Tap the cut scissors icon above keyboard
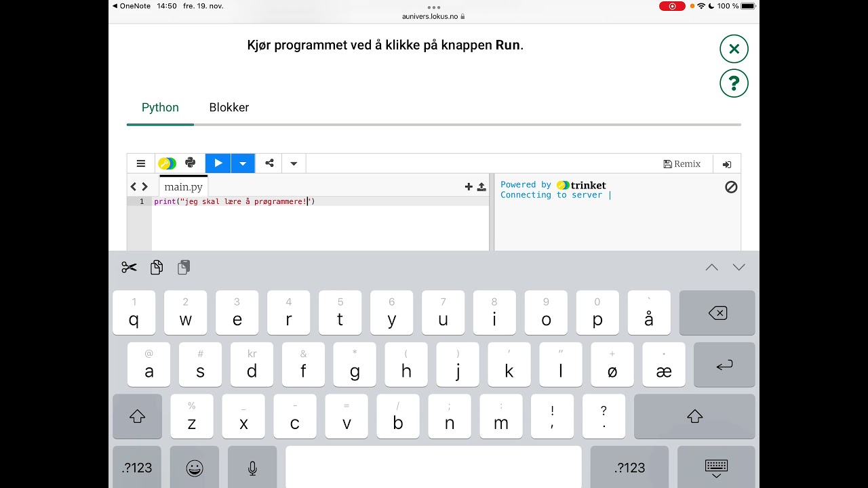Image resolution: width=868 pixels, height=488 pixels. point(130,267)
